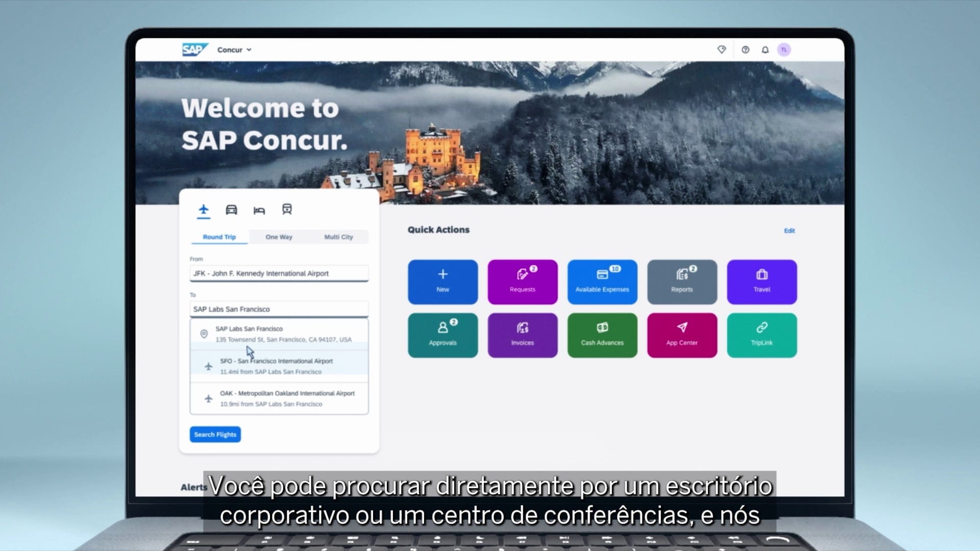Switch to One Way tab
The width and height of the screenshot is (980, 551).
[x=279, y=237]
